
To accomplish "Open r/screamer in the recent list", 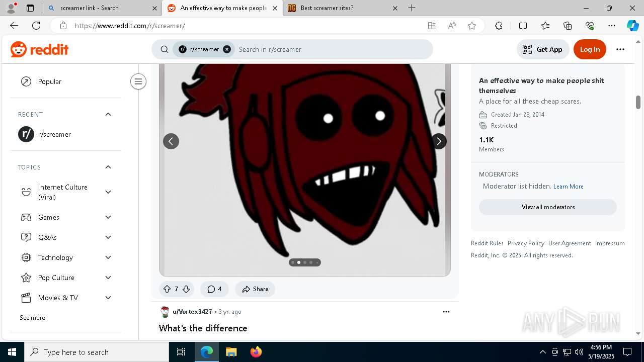I will [x=65, y=134].
